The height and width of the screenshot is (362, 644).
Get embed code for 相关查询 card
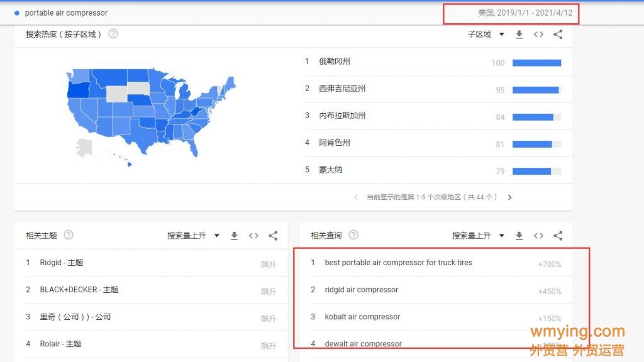point(538,236)
